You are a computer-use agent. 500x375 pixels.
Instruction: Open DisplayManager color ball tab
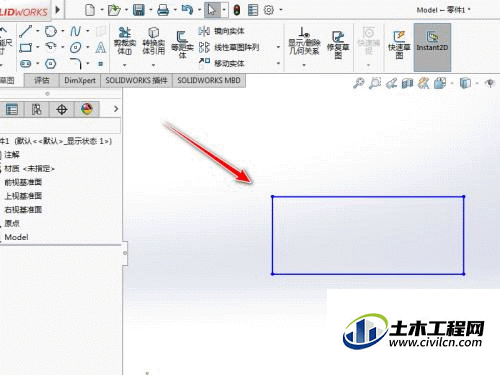click(x=87, y=109)
